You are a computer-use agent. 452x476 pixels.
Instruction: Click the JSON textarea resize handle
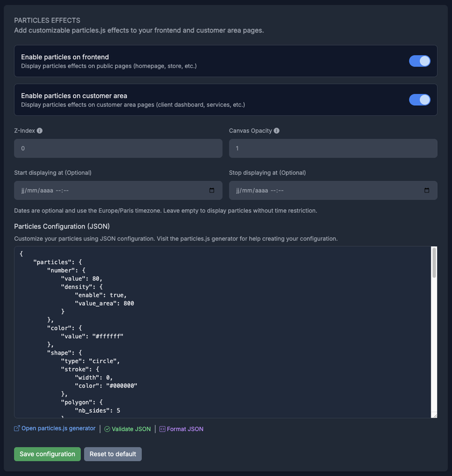click(x=434, y=415)
